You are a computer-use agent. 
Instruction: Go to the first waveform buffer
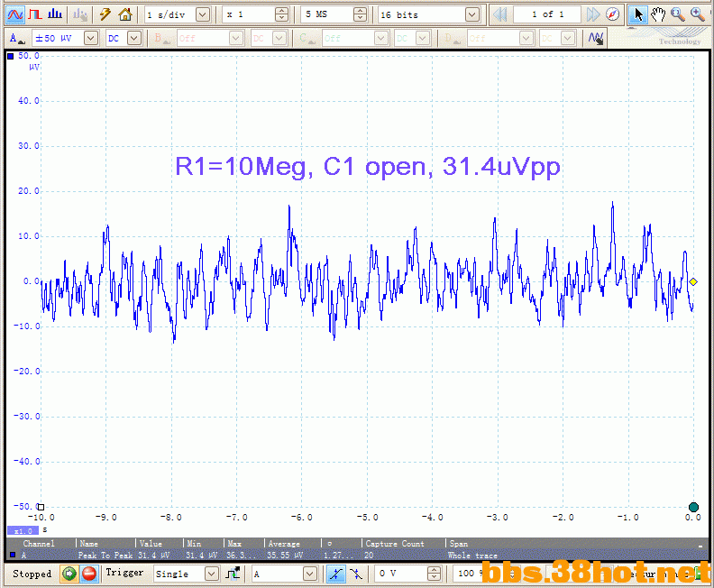tap(500, 15)
